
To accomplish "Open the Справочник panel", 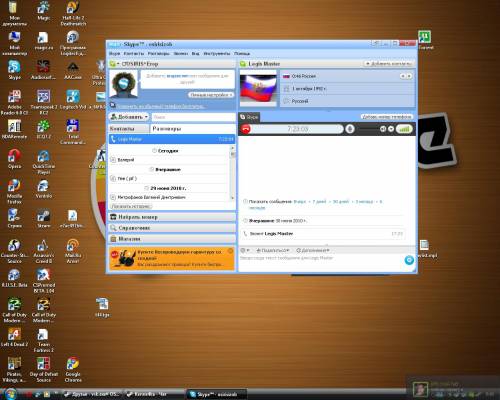I will [172, 228].
